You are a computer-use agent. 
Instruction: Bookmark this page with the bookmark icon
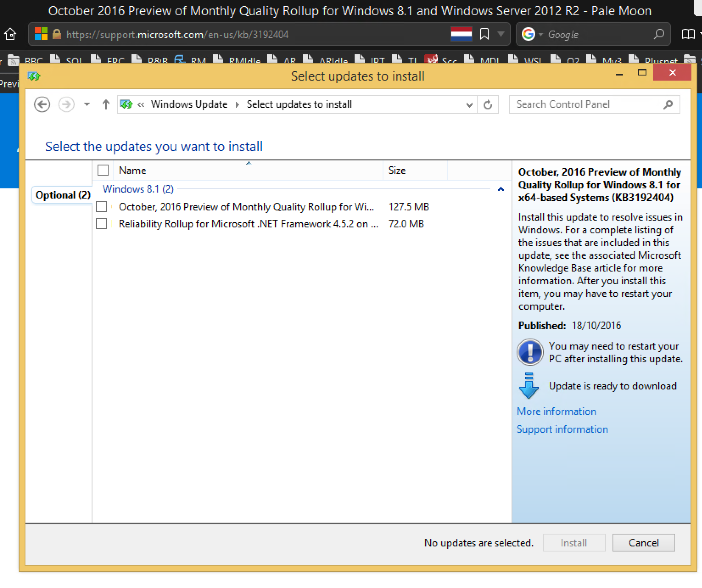[484, 34]
